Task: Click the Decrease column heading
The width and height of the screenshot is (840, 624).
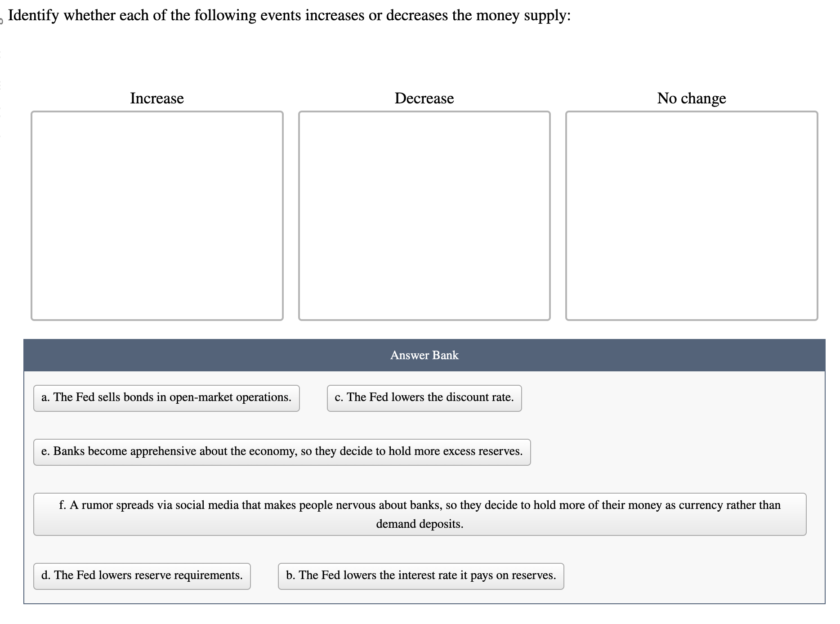Action: tap(423, 98)
